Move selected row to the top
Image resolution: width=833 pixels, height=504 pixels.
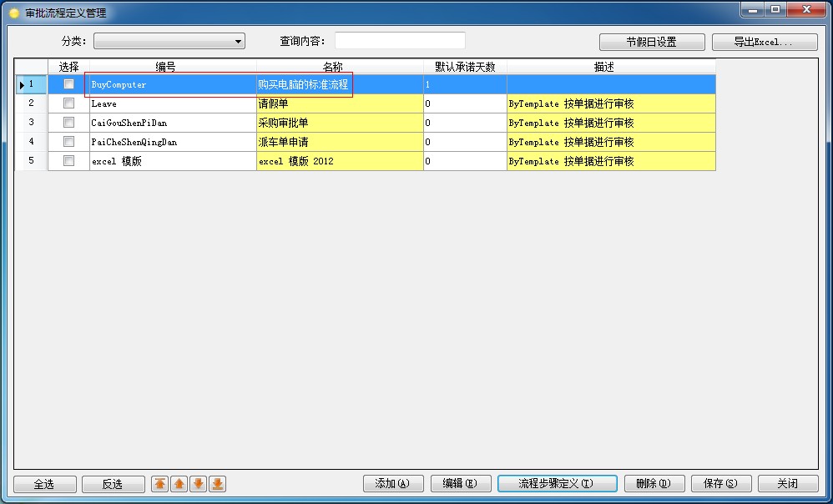160,484
